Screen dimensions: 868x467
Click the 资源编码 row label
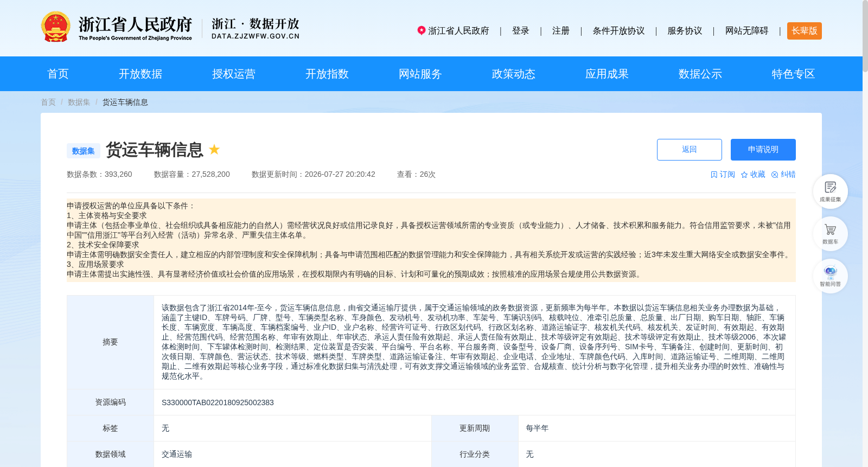[x=110, y=402]
